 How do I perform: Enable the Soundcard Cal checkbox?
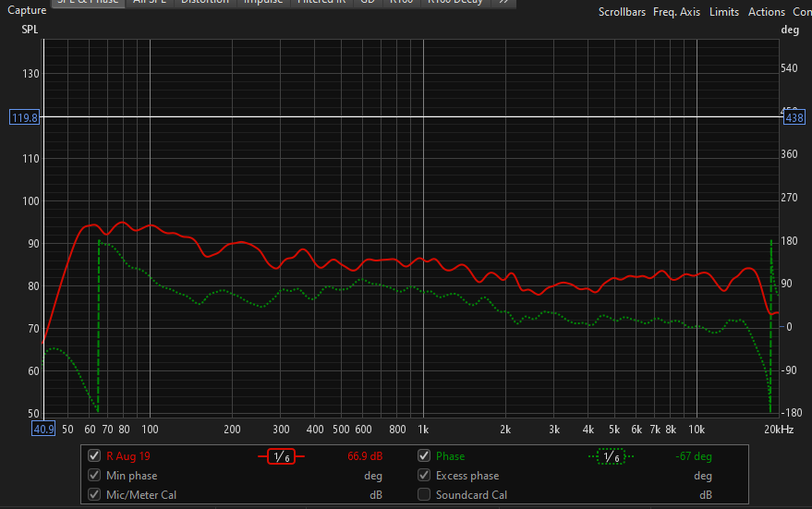[x=424, y=495]
